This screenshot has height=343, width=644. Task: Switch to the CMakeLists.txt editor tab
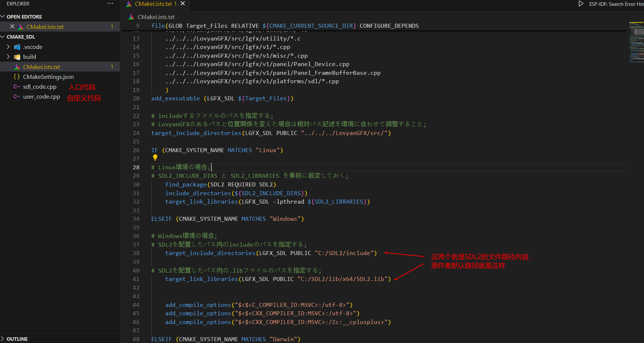pyautogui.click(x=156, y=4)
